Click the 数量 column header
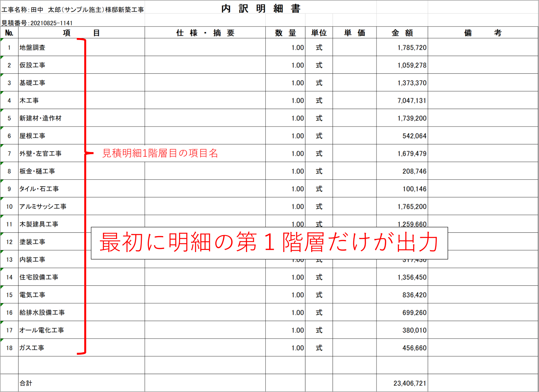539x392 pixels. click(285, 33)
